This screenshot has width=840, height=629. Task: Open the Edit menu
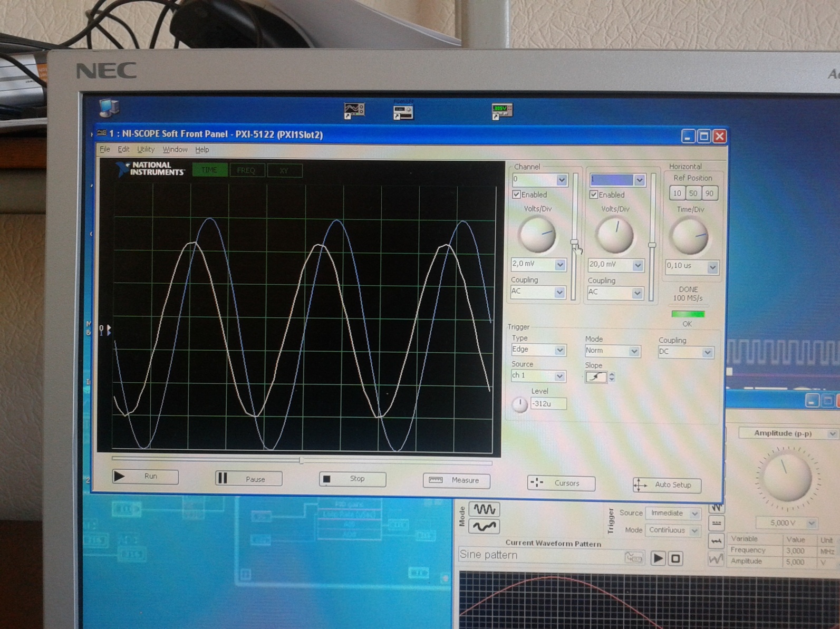pos(123,149)
